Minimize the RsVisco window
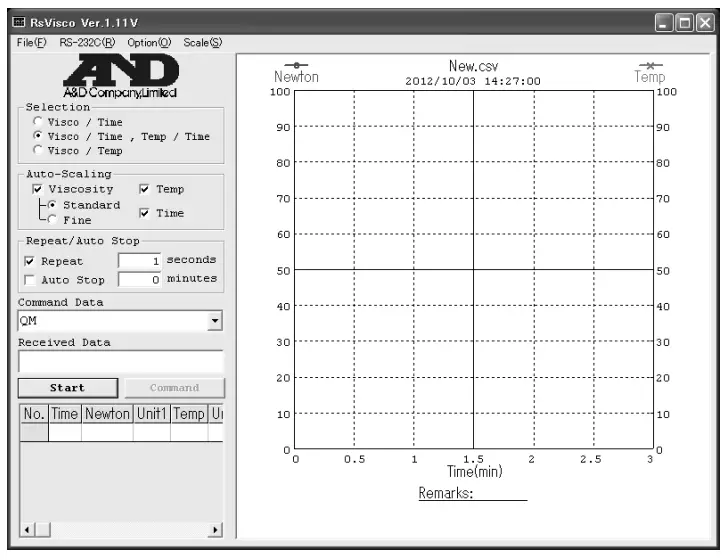725x560 pixels. click(664, 22)
